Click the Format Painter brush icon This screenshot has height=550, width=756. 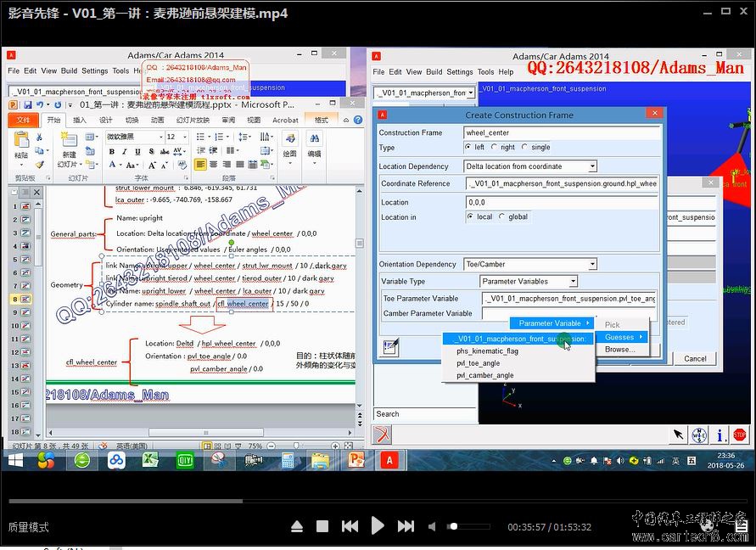point(40,165)
